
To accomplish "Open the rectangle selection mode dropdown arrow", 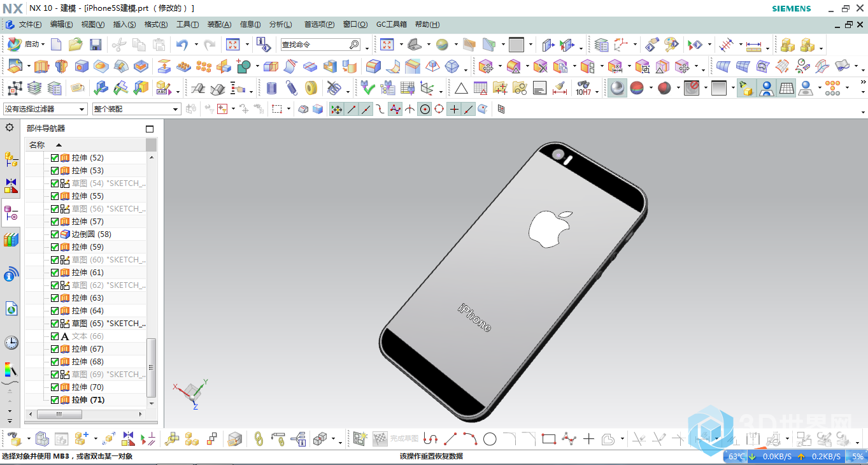I will pos(288,109).
